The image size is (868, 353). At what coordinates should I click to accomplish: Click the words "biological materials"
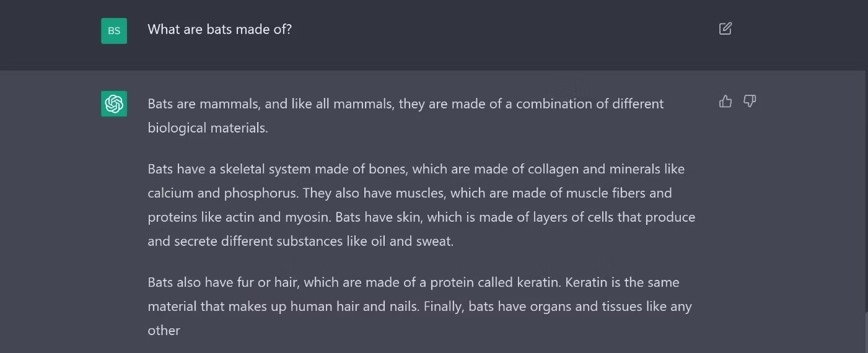208,128
